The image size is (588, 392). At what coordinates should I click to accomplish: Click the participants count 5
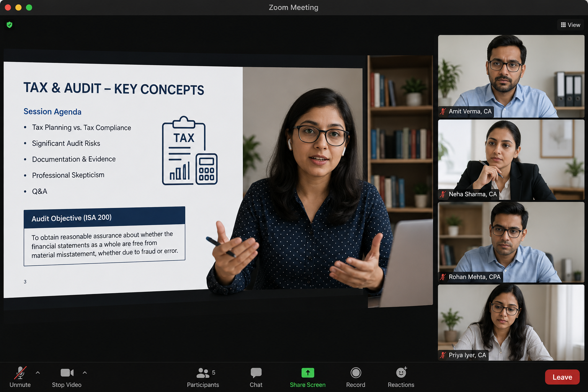tap(214, 372)
